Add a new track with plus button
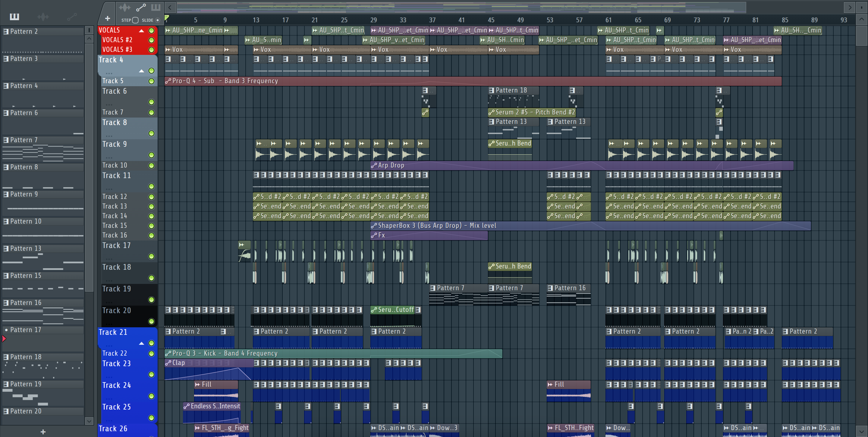The width and height of the screenshot is (868, 437). (108, 19)
